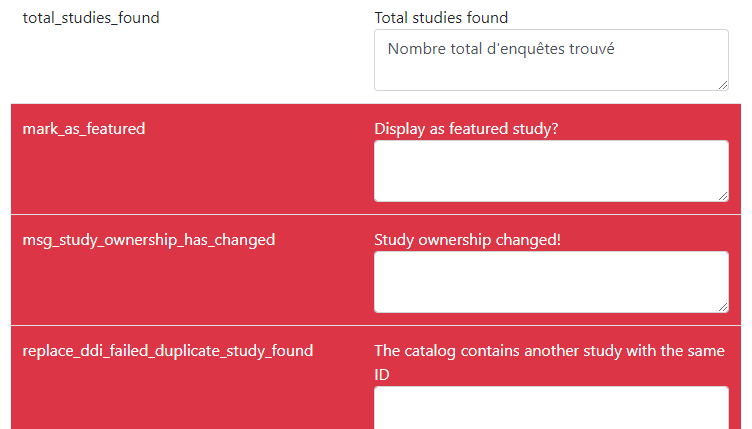Screen dimensions: 752x429
Task: Click the mark_as_featured translation textarea
Action: point(551,171)
